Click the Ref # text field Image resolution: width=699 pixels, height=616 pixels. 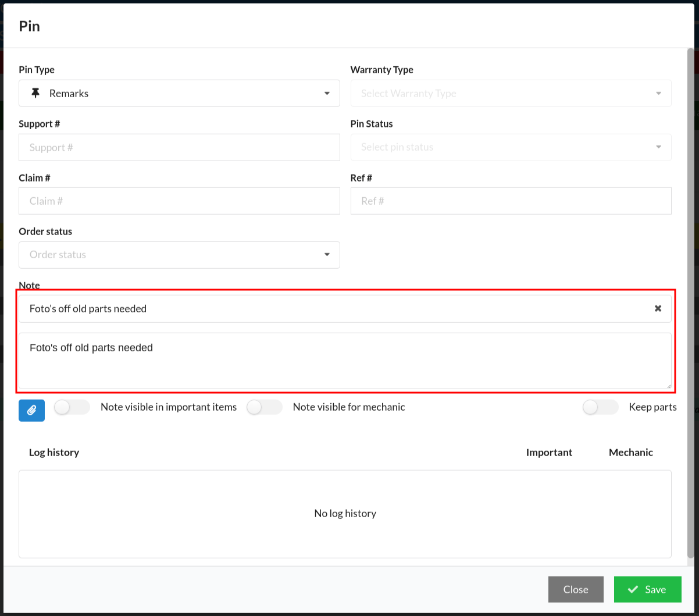(511, 201)
